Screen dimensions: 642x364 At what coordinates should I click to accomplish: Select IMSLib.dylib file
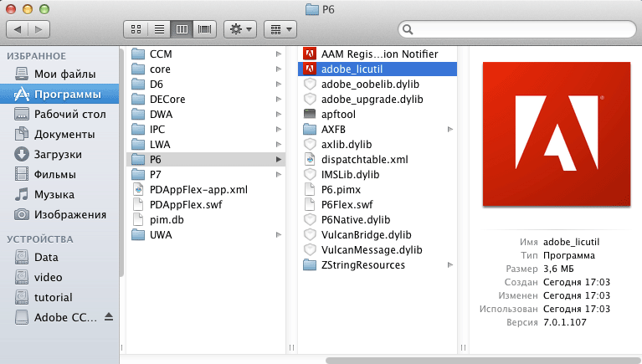tap(377, 175)
